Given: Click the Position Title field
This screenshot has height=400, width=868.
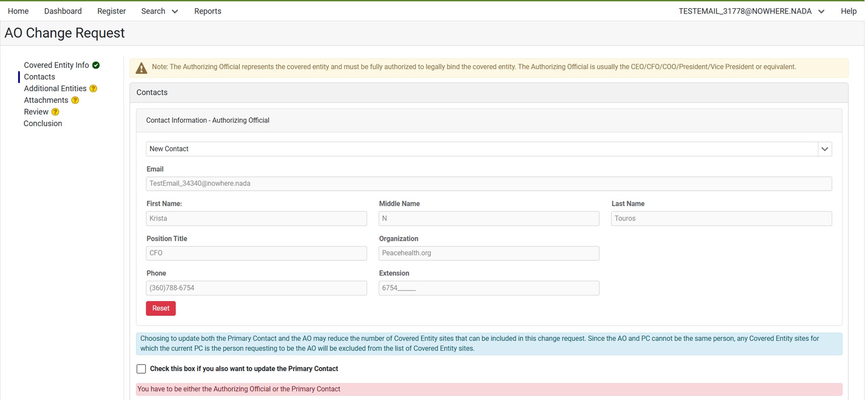Looking at the screenshot, I should [256, 253].
